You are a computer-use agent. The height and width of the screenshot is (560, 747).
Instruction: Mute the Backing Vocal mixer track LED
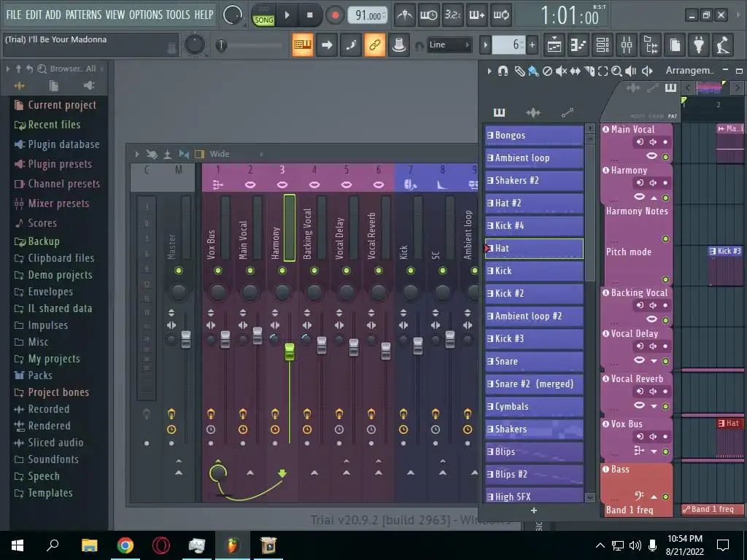314,271
